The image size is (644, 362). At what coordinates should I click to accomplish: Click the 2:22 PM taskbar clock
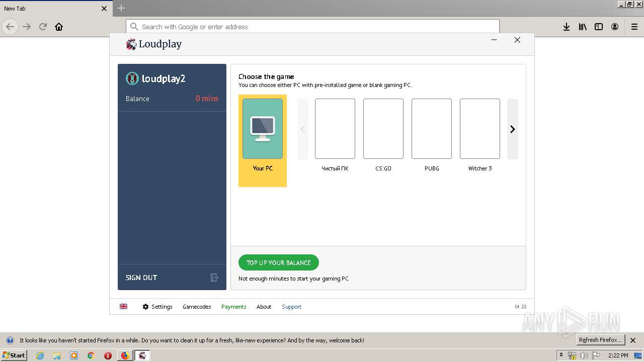point(618,355)
